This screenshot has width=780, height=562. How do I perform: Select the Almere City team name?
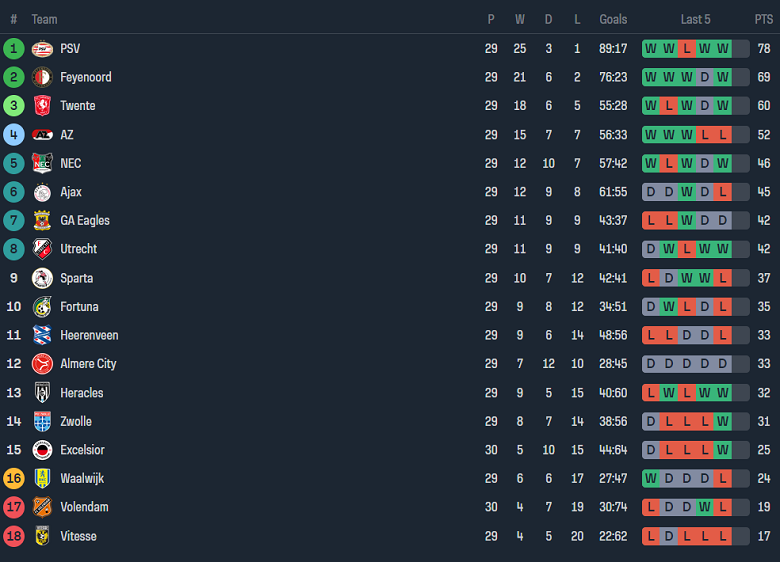pos(88,364)
